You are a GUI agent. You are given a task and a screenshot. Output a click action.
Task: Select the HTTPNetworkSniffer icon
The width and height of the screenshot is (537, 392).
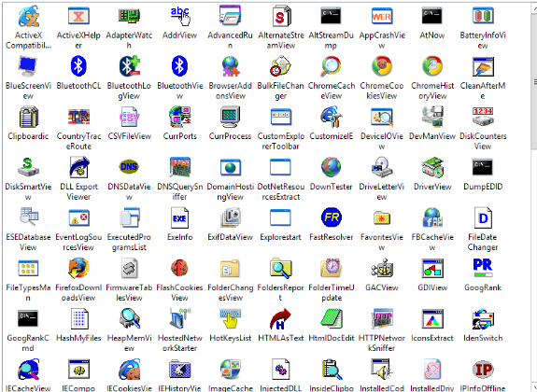click(382, 318)
